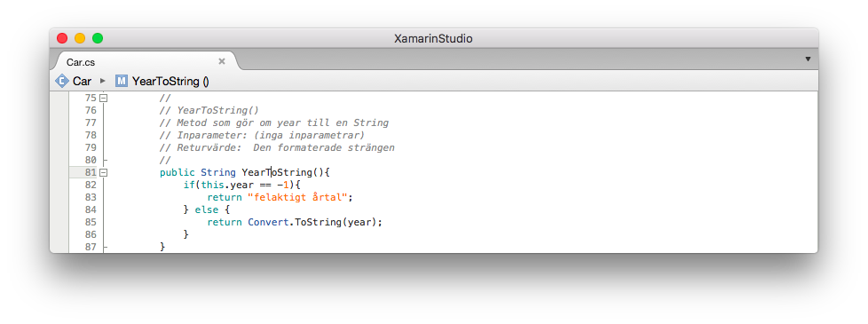This screenshot has width=868, height=324.
Task: Click the '-1' number literal
Action: coord(283,185)
